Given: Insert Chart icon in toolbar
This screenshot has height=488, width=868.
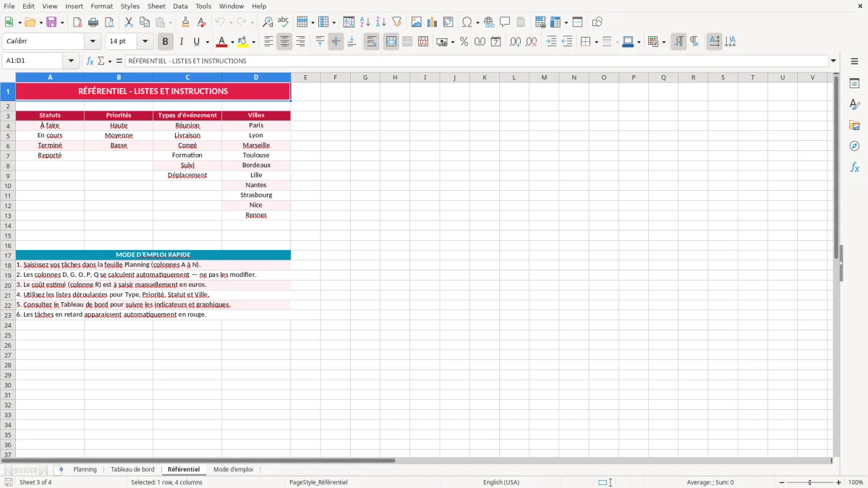Looking at the screenshot, I should [433, 22].
